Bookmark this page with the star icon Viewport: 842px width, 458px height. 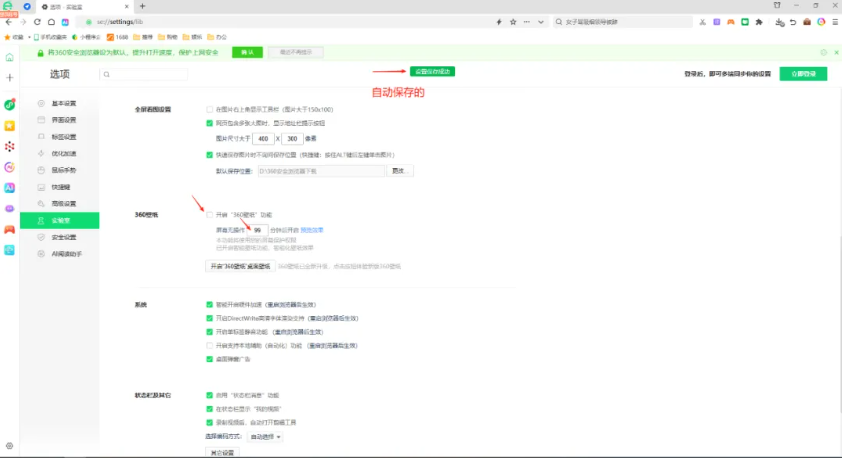(x=513, y=22)
